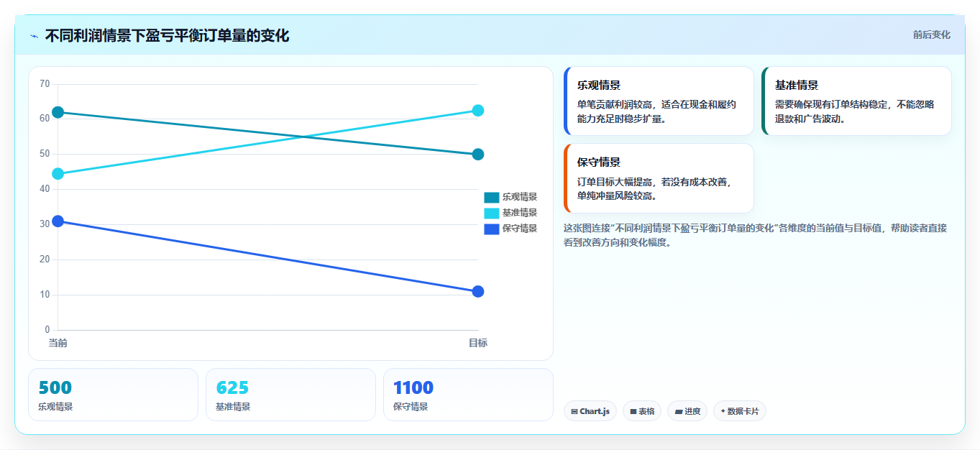The width and height of the screenshot is (980, 450).
Task: Click the 进度 chip icon
Action: [679, 412]
